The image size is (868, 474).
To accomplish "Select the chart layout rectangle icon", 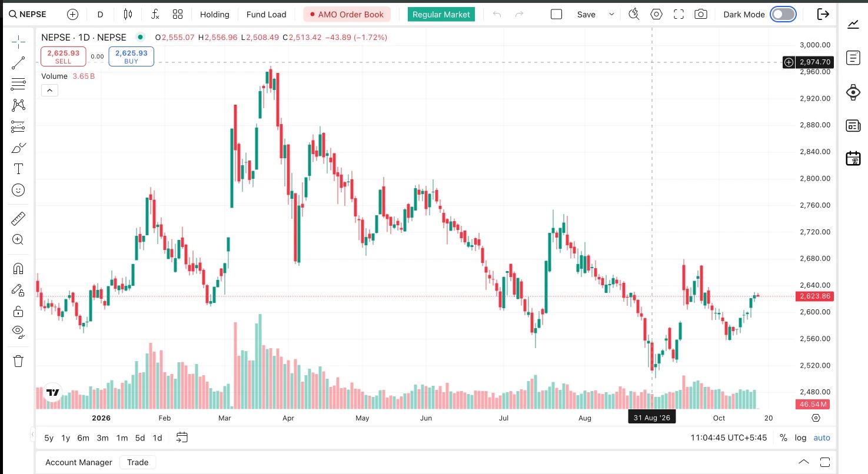I will coord(556,14).
